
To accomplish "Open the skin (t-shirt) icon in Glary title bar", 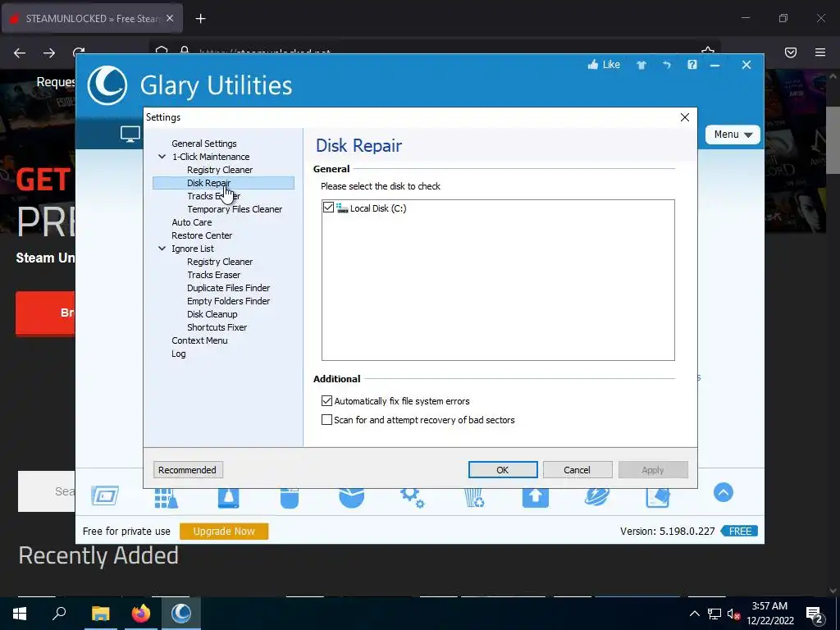I will (641, 65).
